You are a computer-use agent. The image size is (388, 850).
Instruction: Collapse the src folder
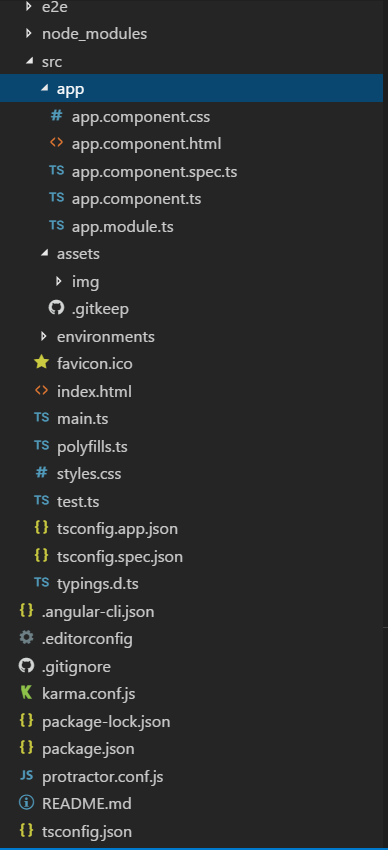point(29,62)
